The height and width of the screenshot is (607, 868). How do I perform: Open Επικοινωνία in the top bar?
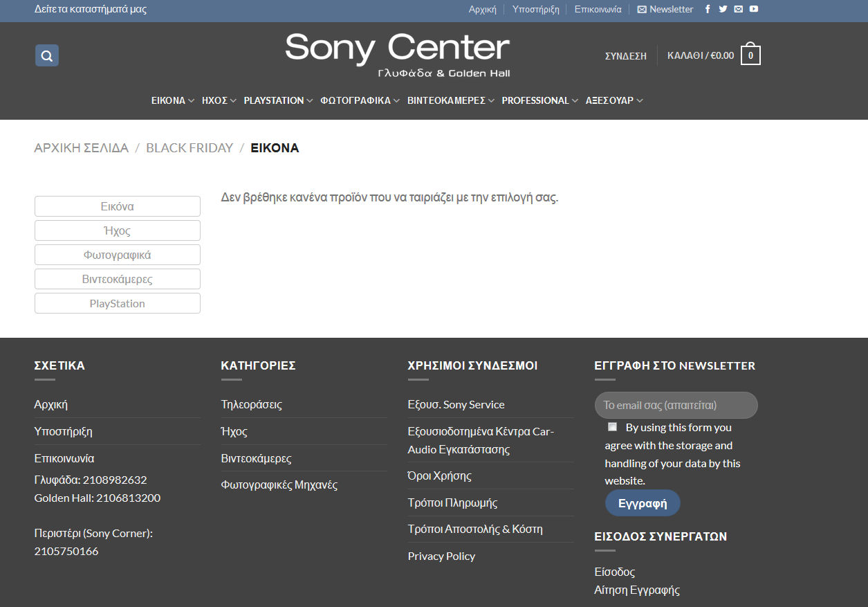coord(598,9)
